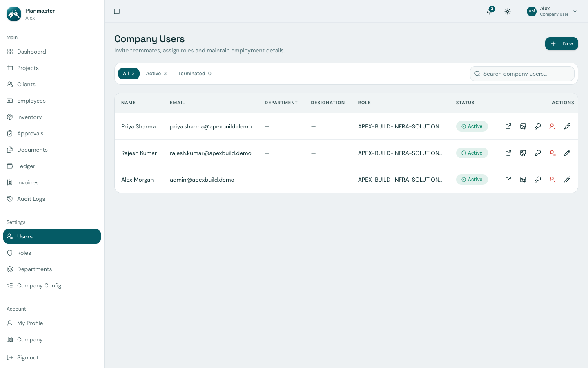This screenshot has width=588, height=368.
Task: Click Priya Sharma's role text
Action: click(400, 126)
